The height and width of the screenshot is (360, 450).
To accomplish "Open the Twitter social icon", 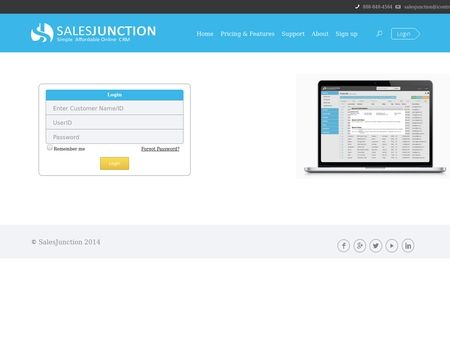I will click(376, 246).
